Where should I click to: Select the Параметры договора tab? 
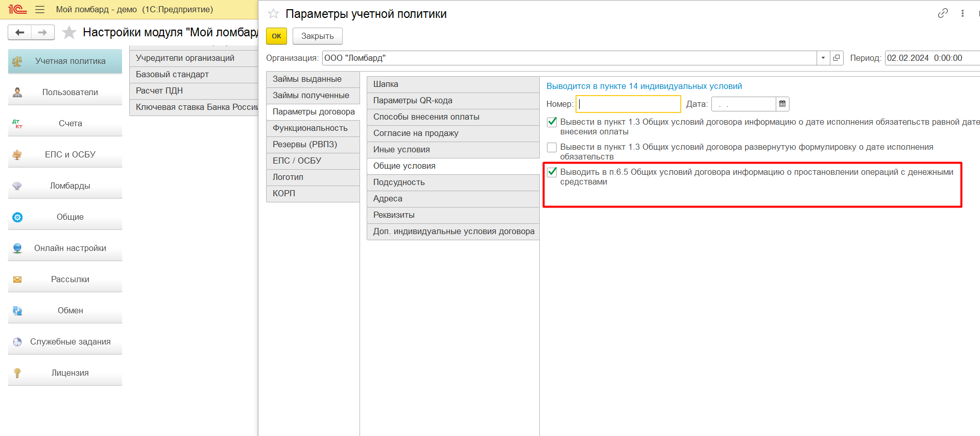coord(313,112)
